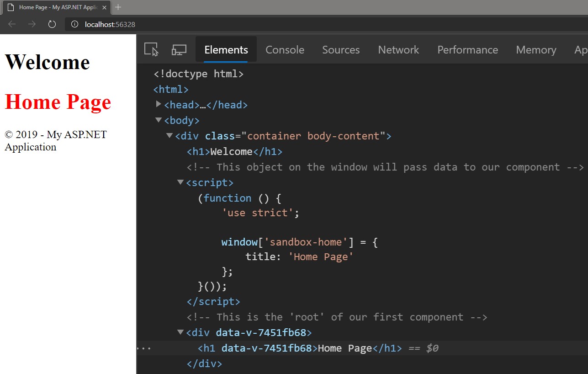Click the Welcome heading on the page
This screenshot has width=588, height=374.
click(48, 62)
